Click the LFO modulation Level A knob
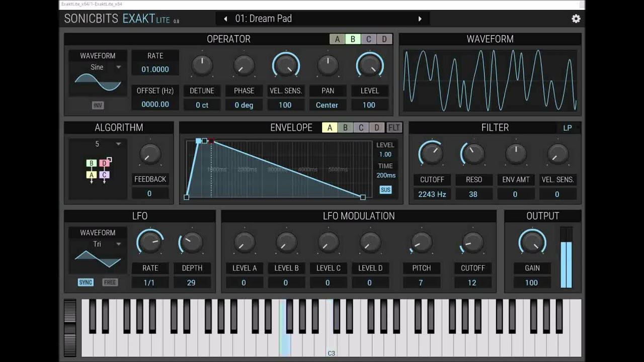The width and height of the screenshot is (644, 362). tap(244, 243)
